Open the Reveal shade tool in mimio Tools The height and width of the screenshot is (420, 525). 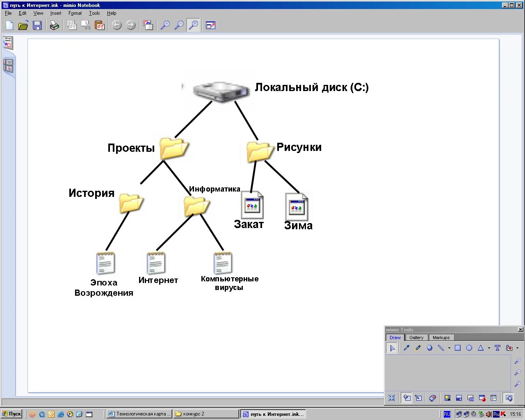pos(459,398)
